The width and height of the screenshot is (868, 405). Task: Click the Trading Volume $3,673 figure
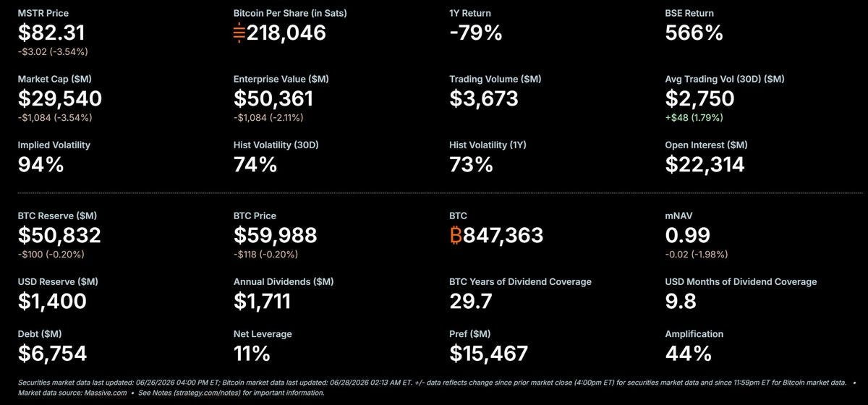tap(484, 98)
